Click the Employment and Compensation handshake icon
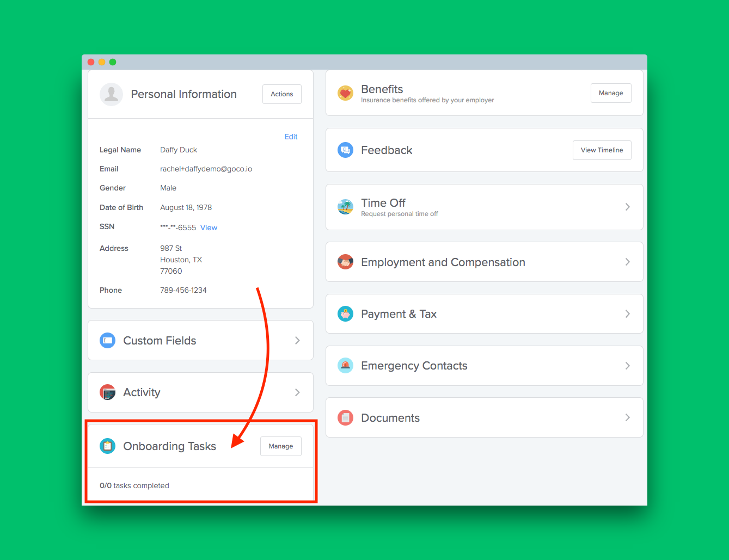 coord(345,262)
